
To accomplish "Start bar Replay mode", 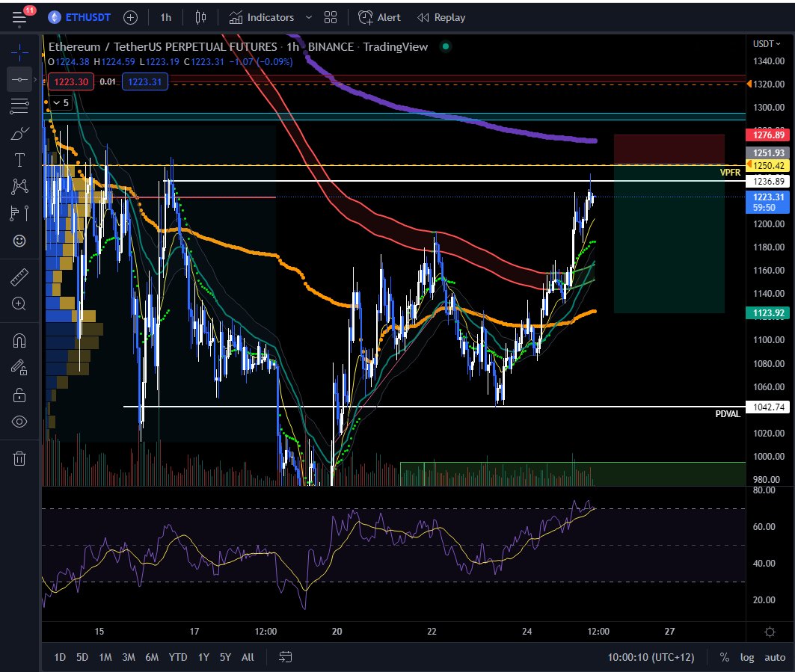I will click(x=441, y=18).
